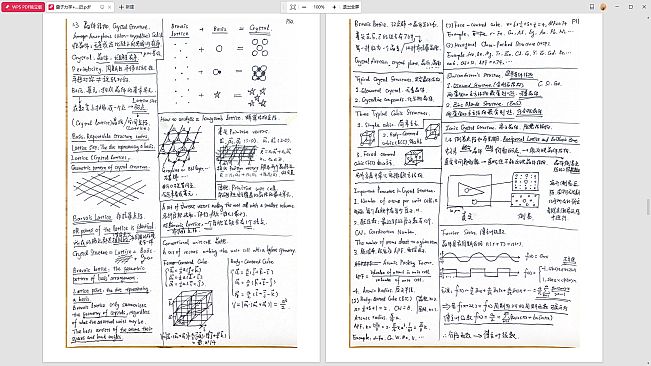Close the open PDF document tab
The width and height of the screenshot is (651, 366).
pos(110,7)
